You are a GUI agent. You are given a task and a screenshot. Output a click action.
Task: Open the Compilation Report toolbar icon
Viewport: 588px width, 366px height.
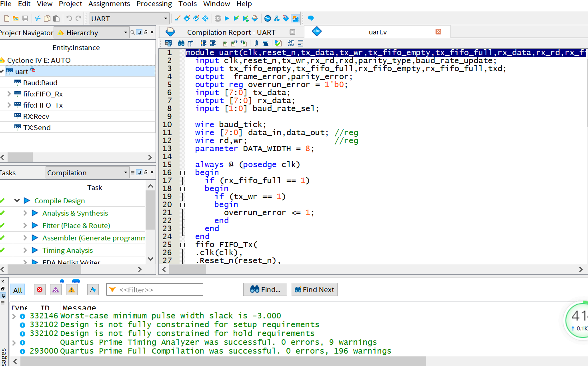coord(255,18)
